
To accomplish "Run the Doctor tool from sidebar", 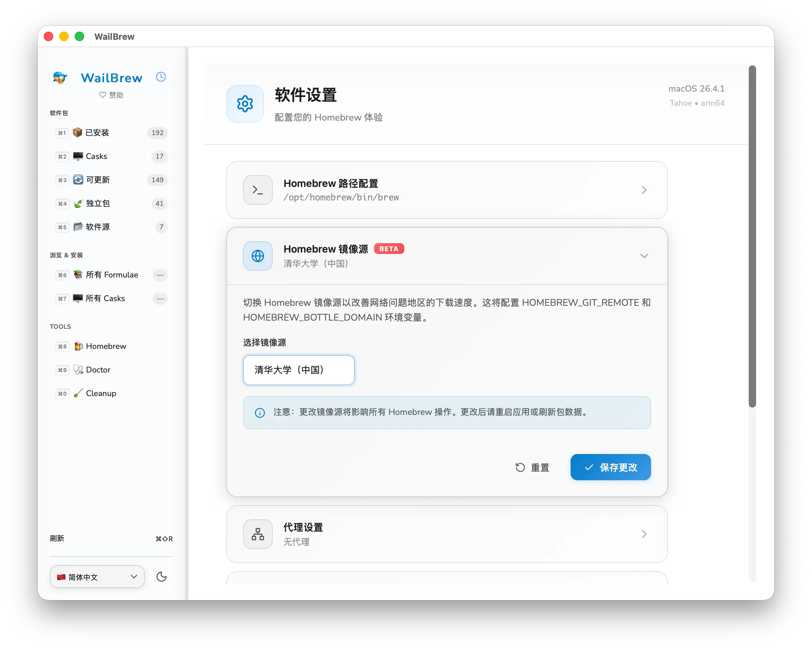I will tap(111, 370).
